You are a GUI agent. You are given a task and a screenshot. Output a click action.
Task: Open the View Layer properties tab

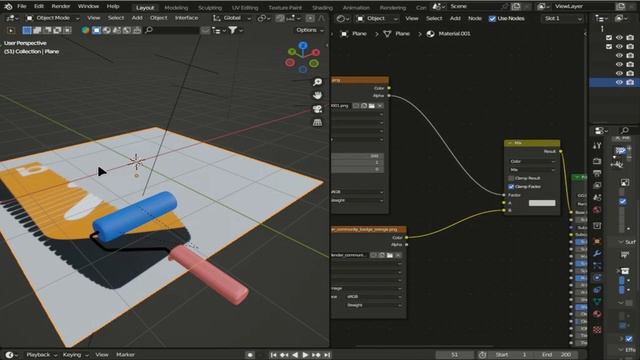click(597, 185)
